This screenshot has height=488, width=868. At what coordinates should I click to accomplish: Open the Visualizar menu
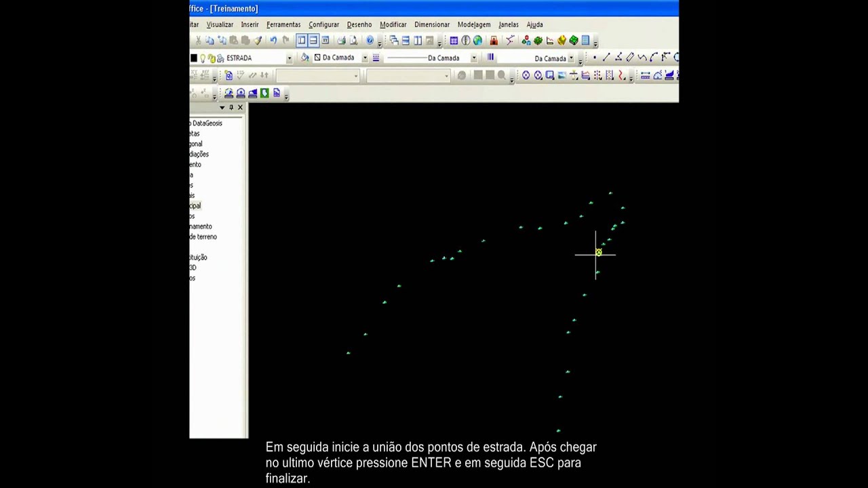coord(220,24)
